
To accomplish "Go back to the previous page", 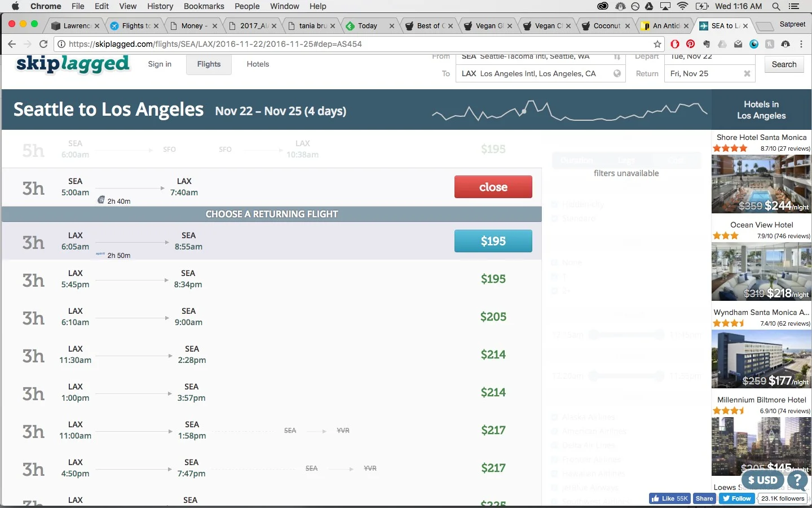I will click(12, 44).
